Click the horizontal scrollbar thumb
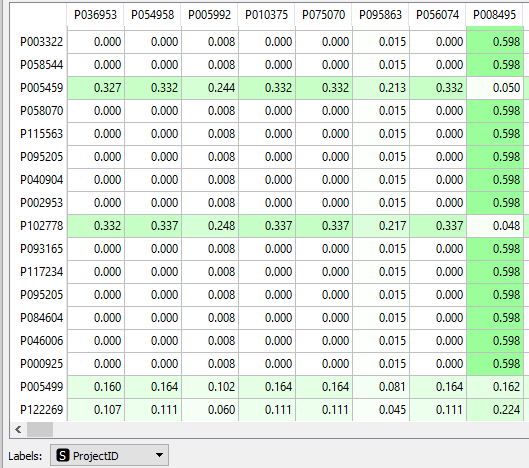 [40, 430]
